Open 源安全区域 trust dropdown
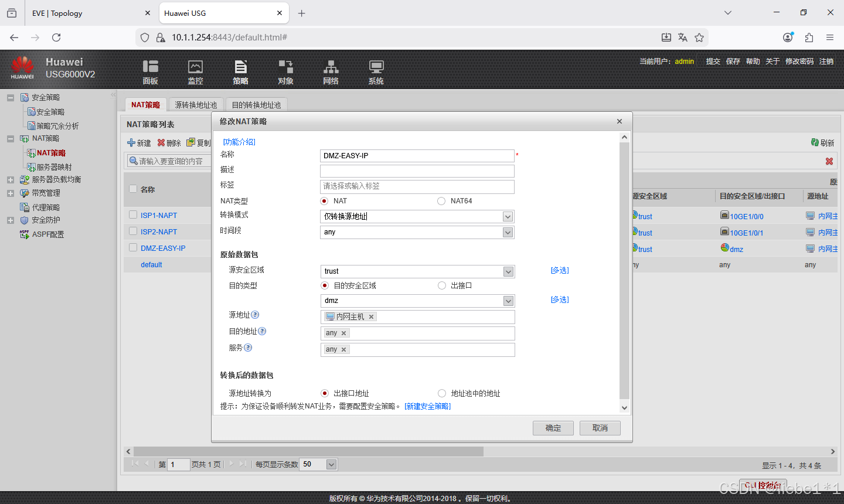The image size is (844, 504). (x=508, y=271)
